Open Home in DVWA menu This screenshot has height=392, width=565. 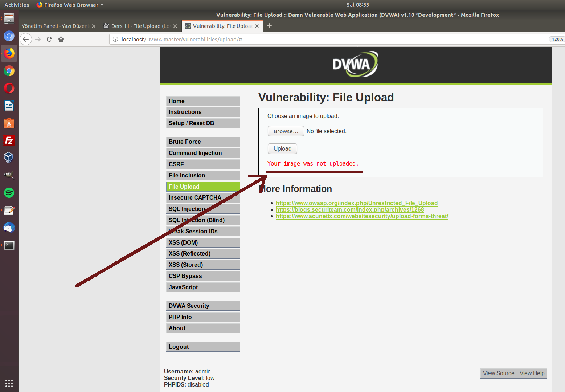tap(203, 101)
